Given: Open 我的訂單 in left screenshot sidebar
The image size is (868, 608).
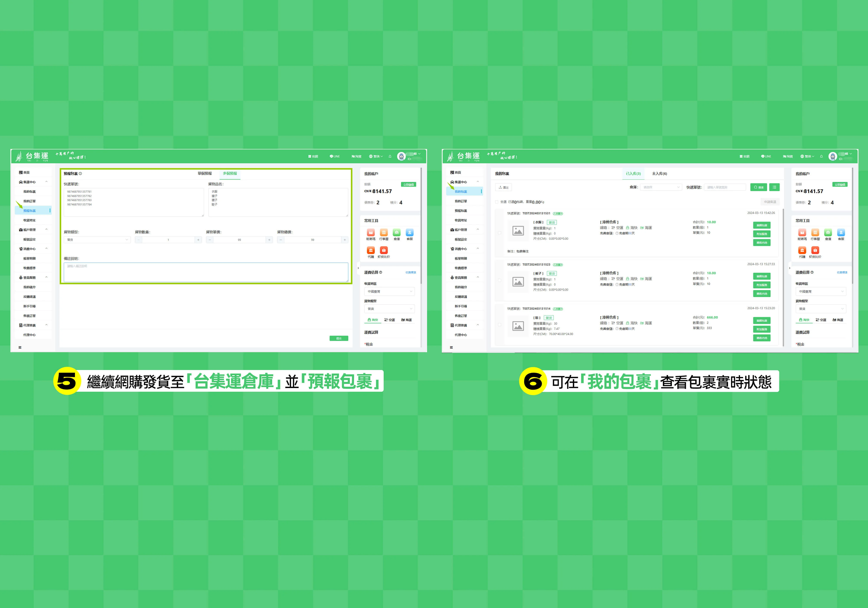Looking at the screenshot, I should click(x=30, y=201).
